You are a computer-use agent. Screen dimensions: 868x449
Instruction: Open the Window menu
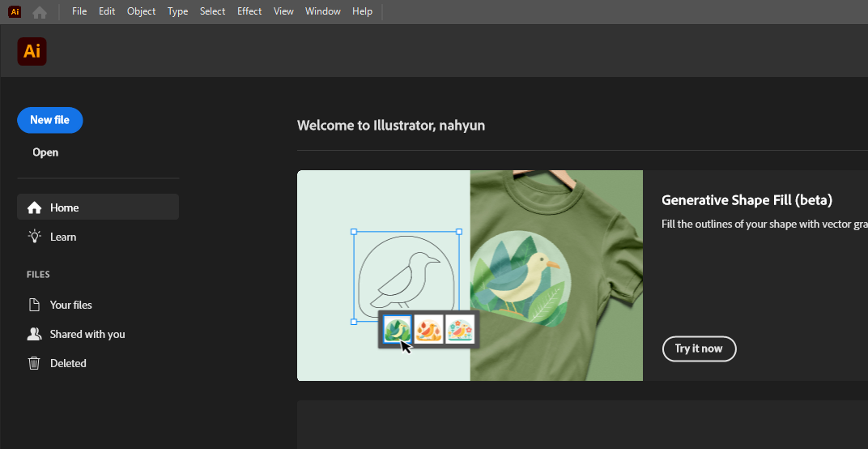click(x=323, y=11)
